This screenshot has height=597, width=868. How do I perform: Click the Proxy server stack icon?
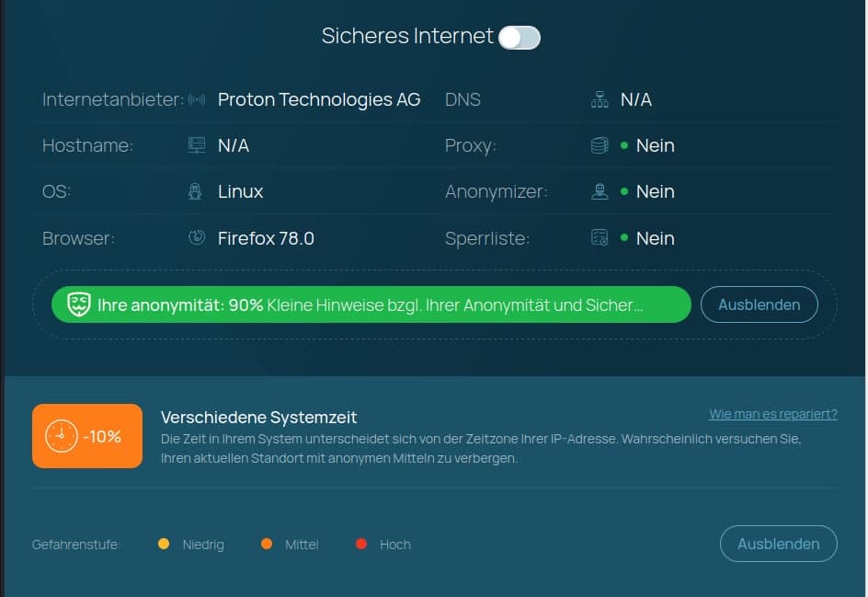[x=600, y=145]
